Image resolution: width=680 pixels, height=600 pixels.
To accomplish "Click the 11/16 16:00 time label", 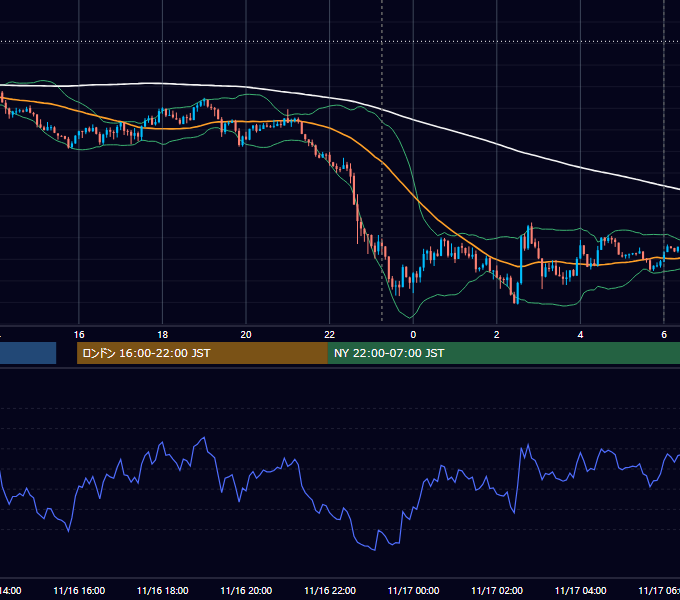I will tap(79, 590).
